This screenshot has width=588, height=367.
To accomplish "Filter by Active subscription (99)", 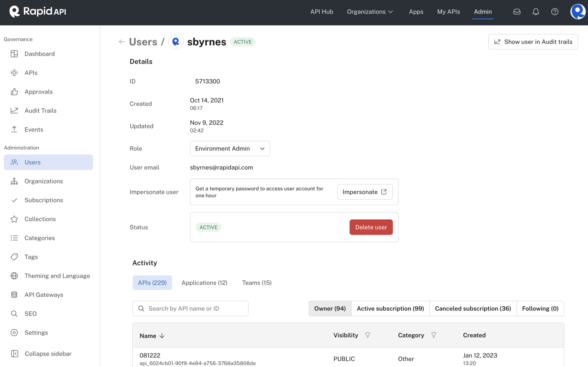I will 390,309.
